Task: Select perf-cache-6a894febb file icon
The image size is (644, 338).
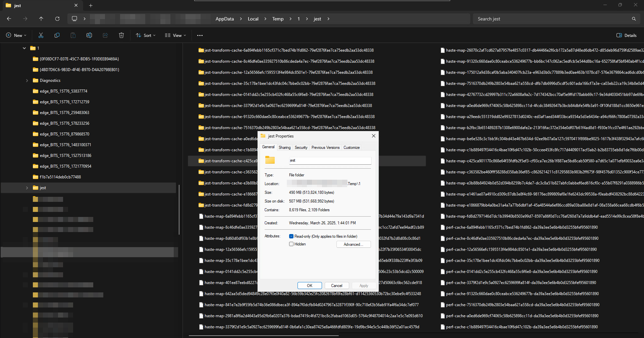Action: coord(443,227)
